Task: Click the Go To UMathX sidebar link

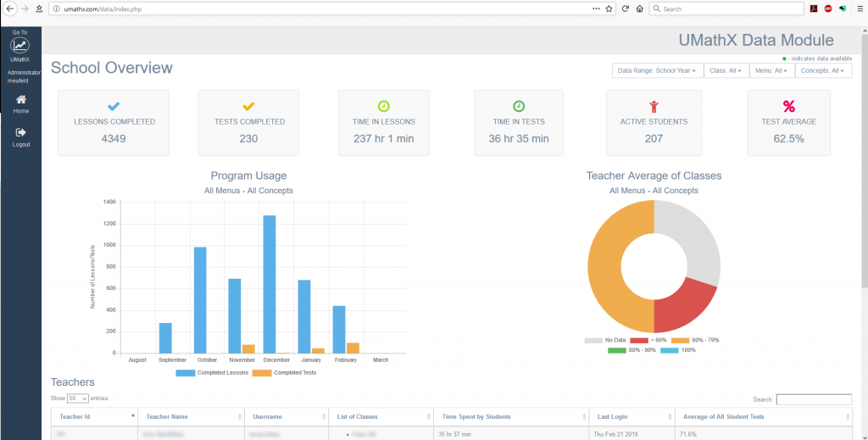Action: (x=20, y=46)
